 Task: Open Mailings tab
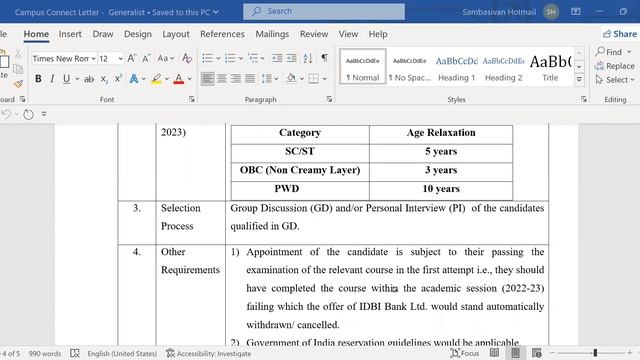click(x=272, y=34)
